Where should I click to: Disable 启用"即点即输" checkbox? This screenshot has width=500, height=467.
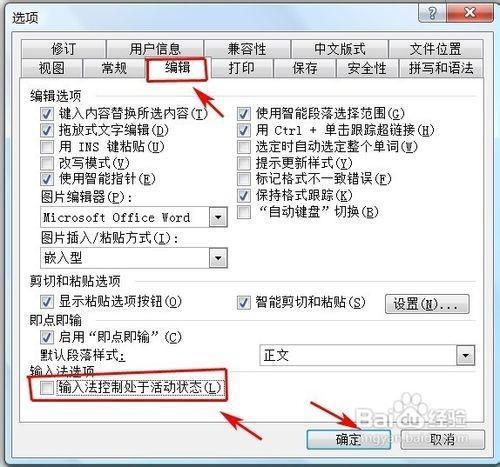coord(47,337)
